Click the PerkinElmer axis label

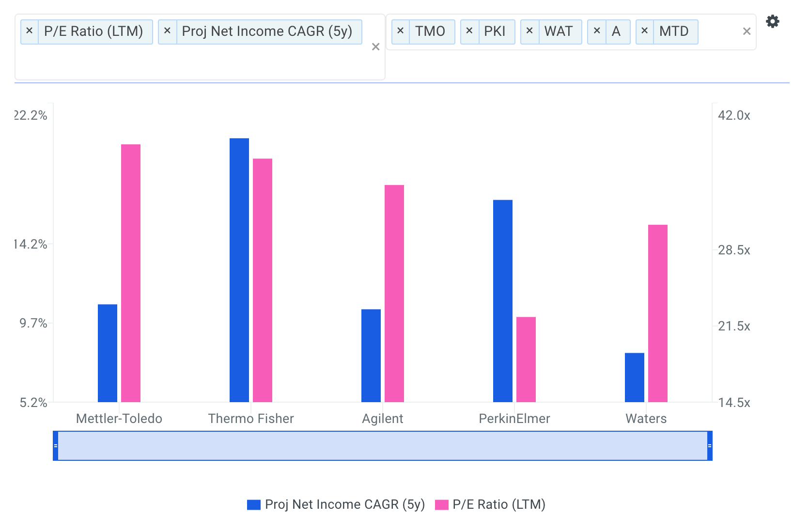coord(514,419)
